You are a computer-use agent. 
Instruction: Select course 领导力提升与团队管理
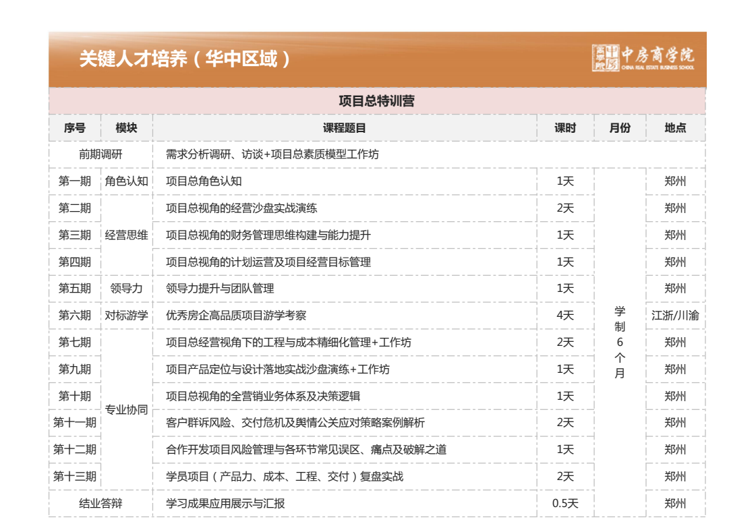[220, 288]
